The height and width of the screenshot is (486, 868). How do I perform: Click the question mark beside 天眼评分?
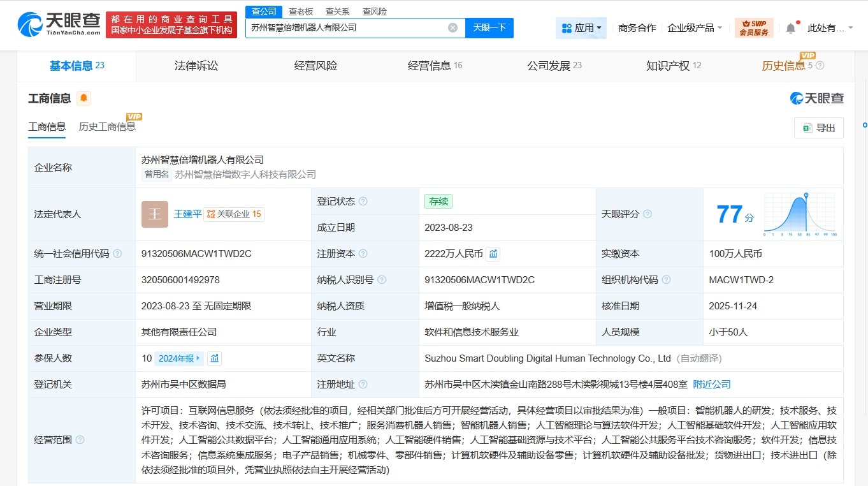point(647,214)
